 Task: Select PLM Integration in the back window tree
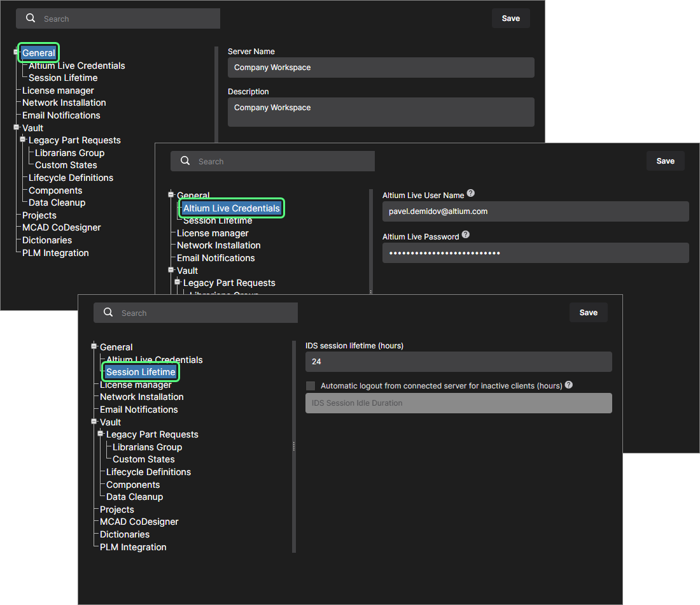tap(55, 253)
